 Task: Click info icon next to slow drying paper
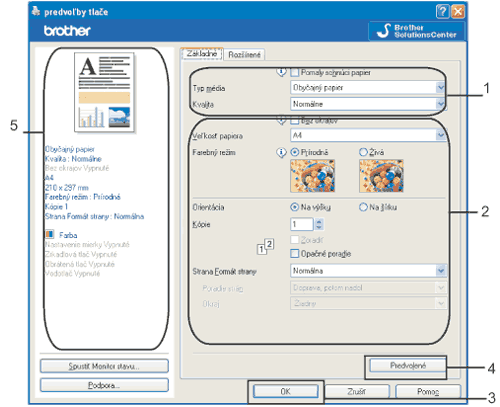click(x=281, y=72)
